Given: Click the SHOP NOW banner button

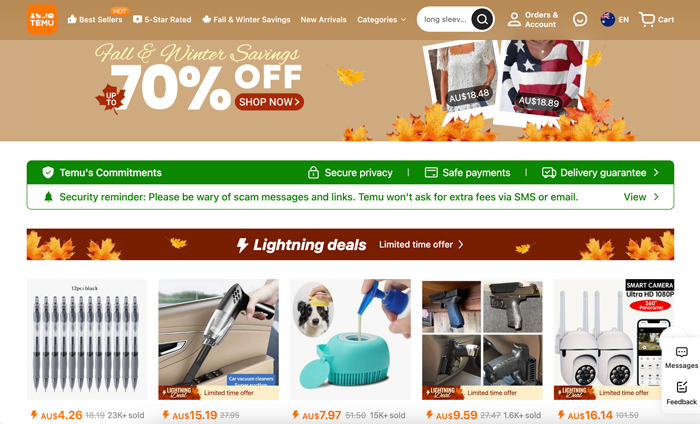Looking at the screenshot, I should [269, 102].
